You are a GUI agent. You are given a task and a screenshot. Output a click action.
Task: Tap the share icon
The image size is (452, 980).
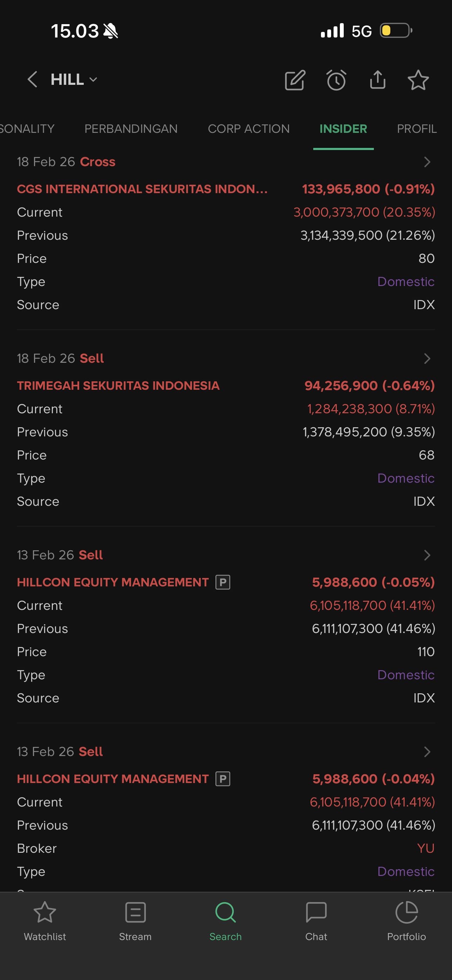[x=377, y=80]
